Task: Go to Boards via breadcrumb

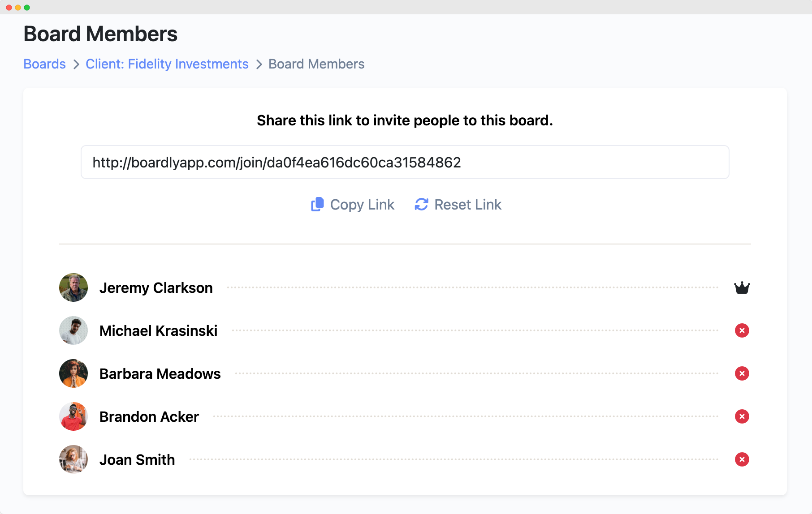Action: coord(45,64)
